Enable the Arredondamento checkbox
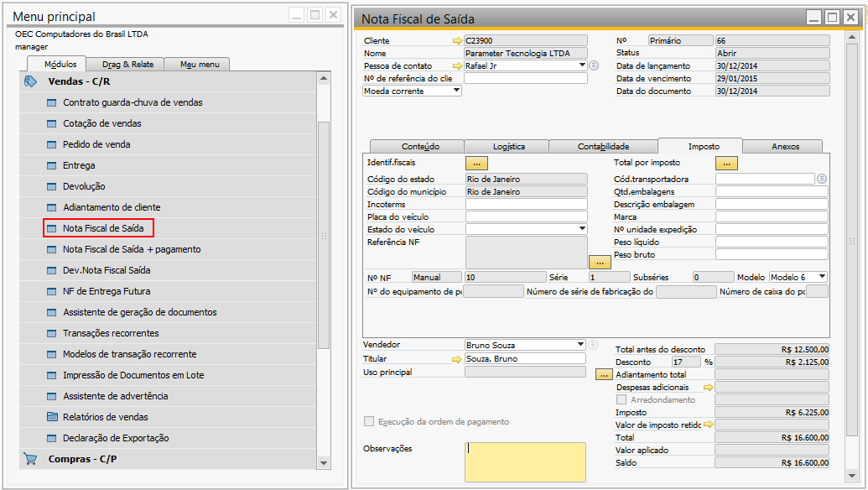868x490 pixels. click(621, 399)
